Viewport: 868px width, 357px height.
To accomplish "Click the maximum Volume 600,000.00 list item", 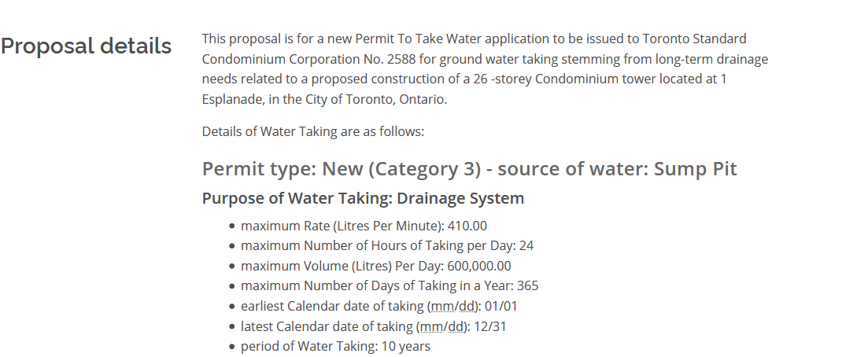I will (376, 267).
